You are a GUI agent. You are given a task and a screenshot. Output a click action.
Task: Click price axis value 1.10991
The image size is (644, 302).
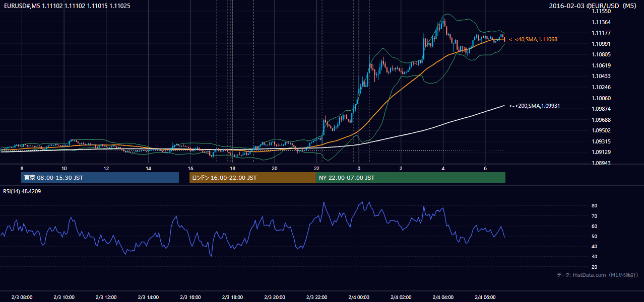coord(602,44)
